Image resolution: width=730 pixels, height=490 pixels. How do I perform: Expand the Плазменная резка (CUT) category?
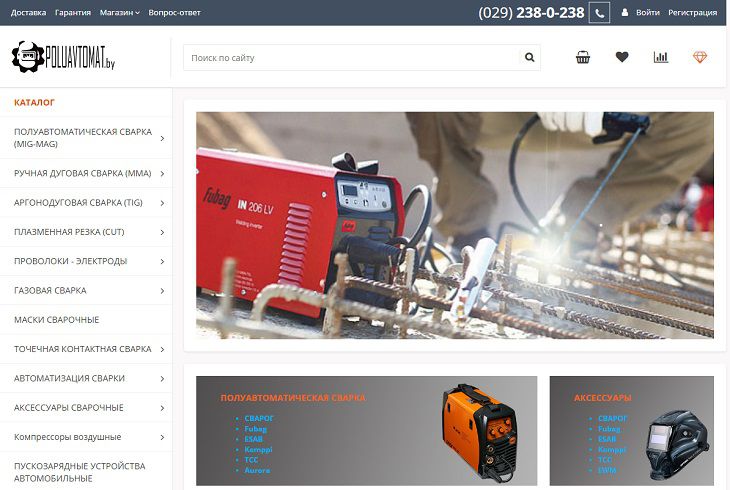162,232
